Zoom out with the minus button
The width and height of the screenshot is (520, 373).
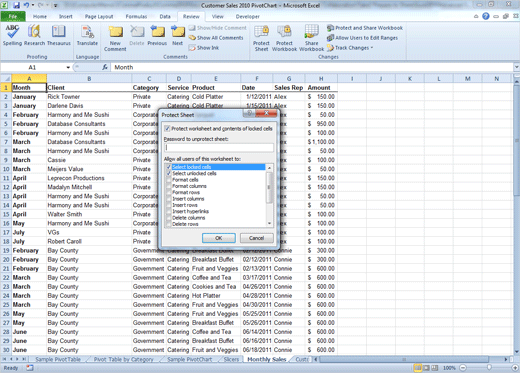463,368
